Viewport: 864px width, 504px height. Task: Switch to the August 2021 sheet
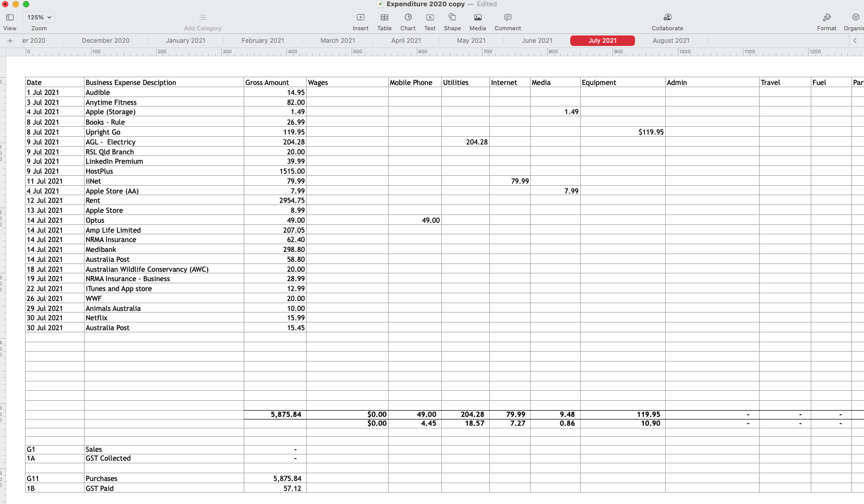point(671,41)
